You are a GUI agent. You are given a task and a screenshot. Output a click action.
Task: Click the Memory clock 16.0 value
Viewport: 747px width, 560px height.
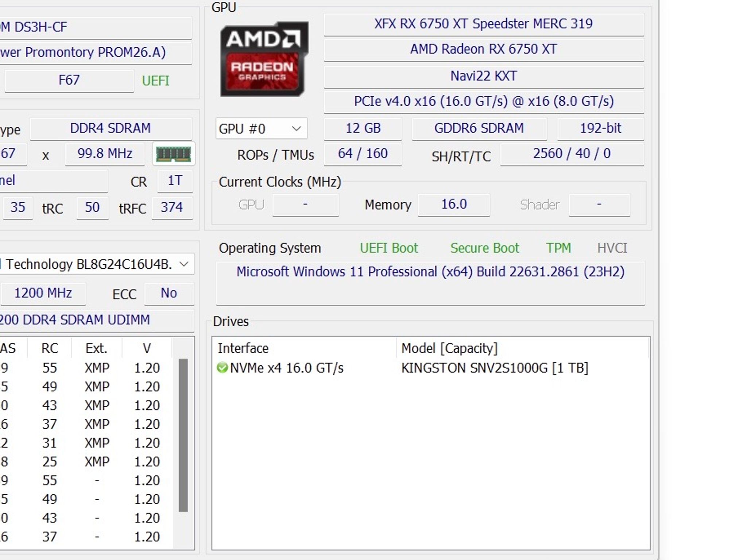tap(454, 205)
